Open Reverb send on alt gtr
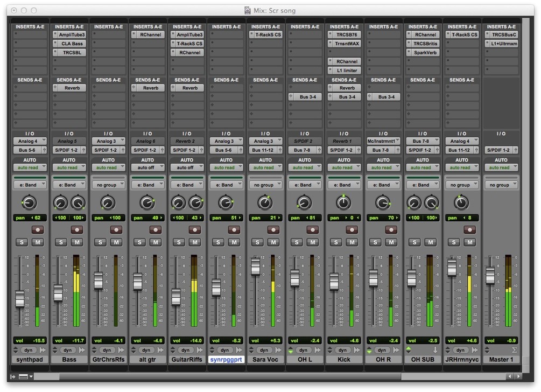The image size is (541, 392). tap(147, 88)
